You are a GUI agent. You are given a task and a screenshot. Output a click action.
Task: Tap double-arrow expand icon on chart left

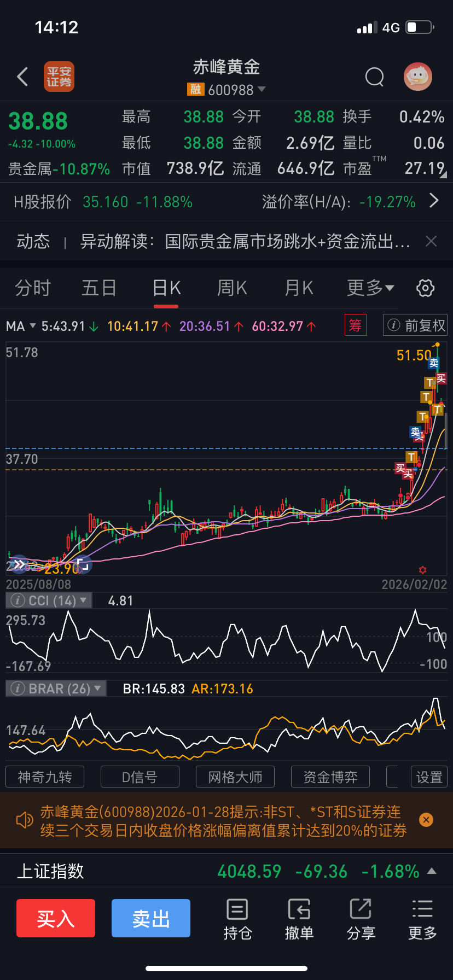(19, 564)
